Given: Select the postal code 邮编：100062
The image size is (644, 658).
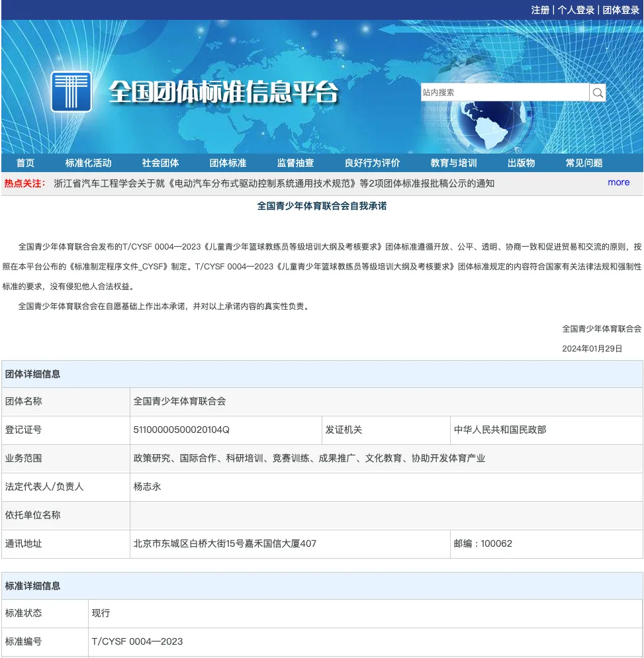Looking at the screenshot, I should pyautogui.click(x=483, y=544).
